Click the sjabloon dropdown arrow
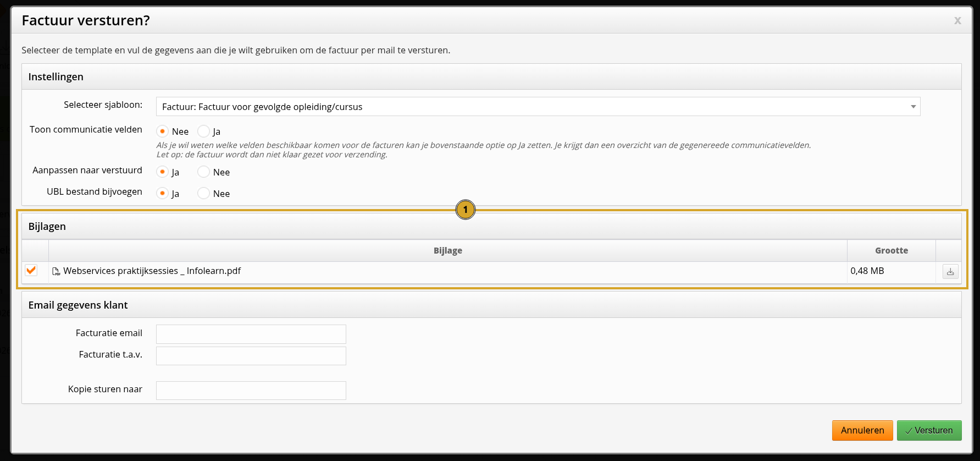This screenshot has width=980, height=461. pos(913,107)
